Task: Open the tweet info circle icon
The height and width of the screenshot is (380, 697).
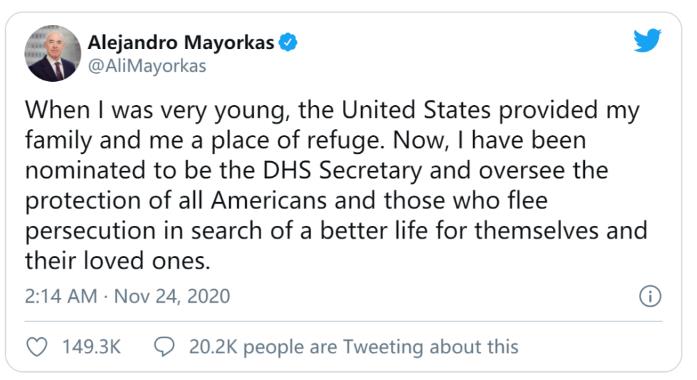Action: click(x=650, y=296)
